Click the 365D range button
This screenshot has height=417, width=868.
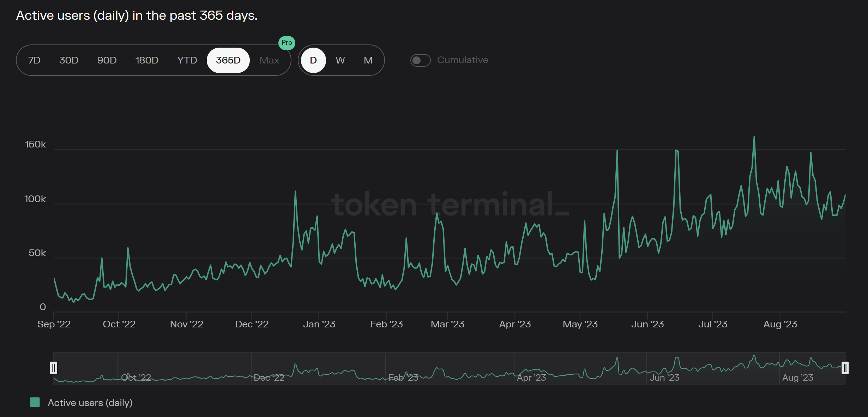[x=228, y=60]
